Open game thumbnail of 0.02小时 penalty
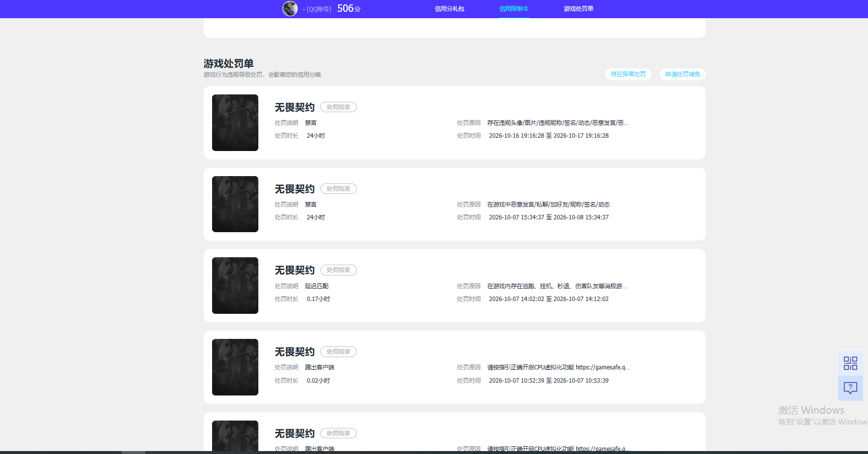Viewport: 868px width, 454px height. (235, 367)
